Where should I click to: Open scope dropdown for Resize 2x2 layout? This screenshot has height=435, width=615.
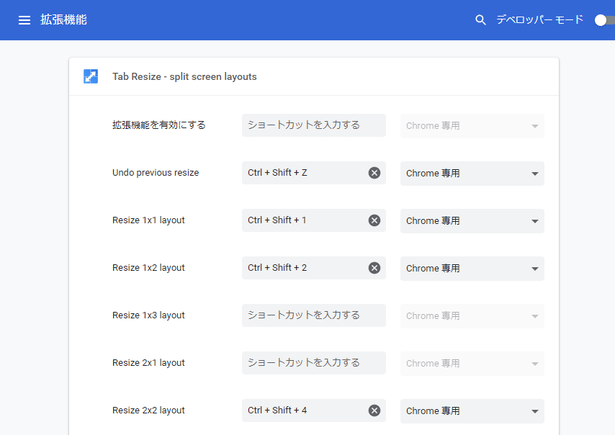472,411
